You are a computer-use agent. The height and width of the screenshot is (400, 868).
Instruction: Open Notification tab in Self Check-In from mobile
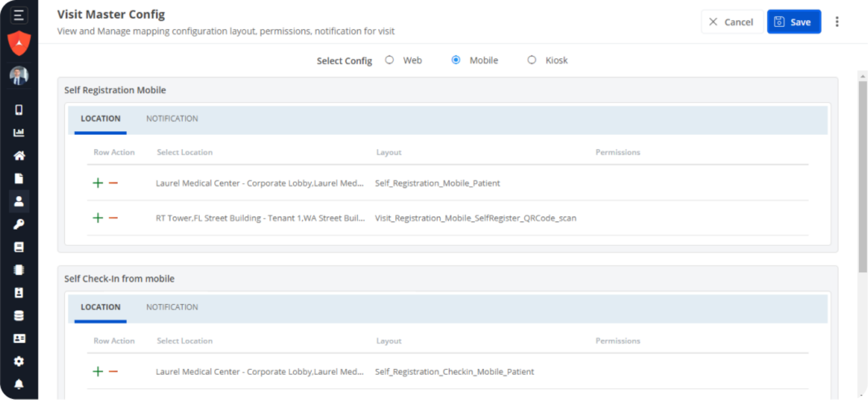(x=172, y=307)
